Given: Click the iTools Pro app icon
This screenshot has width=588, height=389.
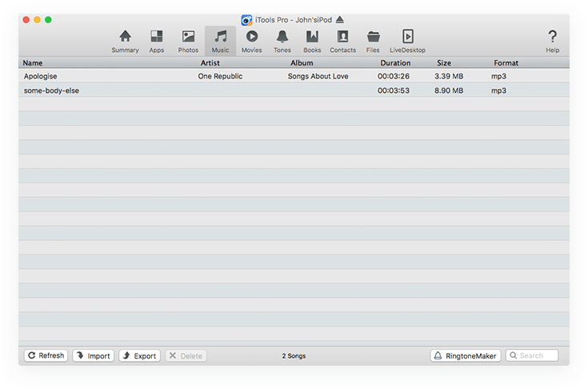Looking at the screenshot, I should (246, 20).
